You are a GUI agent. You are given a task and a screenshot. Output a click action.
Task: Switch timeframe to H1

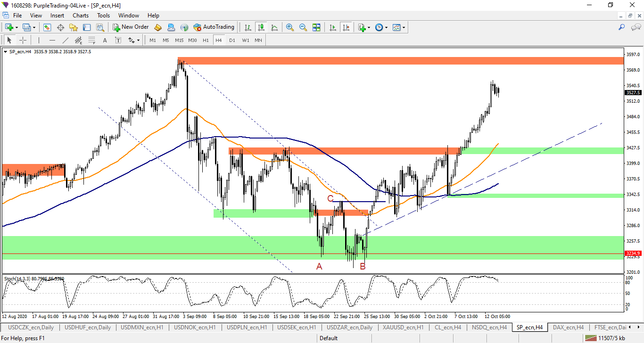click(x=206, y=40)
